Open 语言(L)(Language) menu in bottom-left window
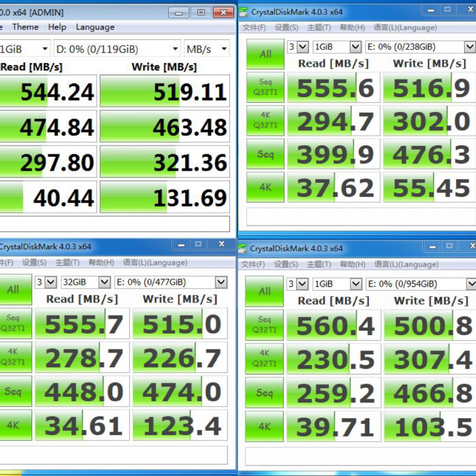 click(x=155, y=263)
